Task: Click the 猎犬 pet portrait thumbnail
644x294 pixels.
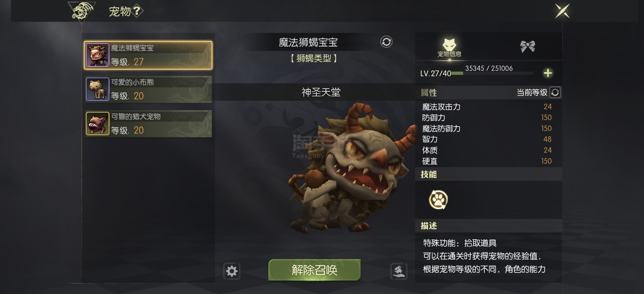Action: [98, 124]
